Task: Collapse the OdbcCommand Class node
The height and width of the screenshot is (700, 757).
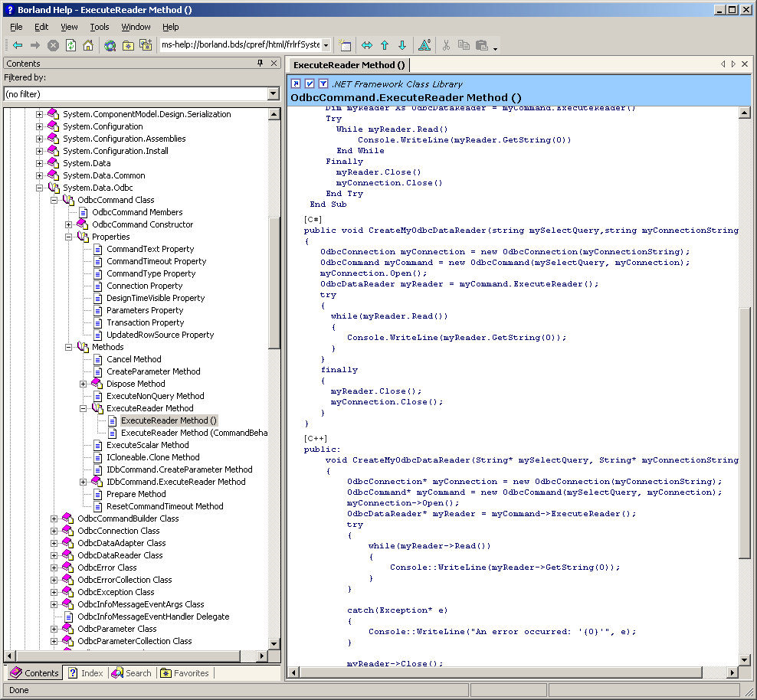Action: [54, 200]
